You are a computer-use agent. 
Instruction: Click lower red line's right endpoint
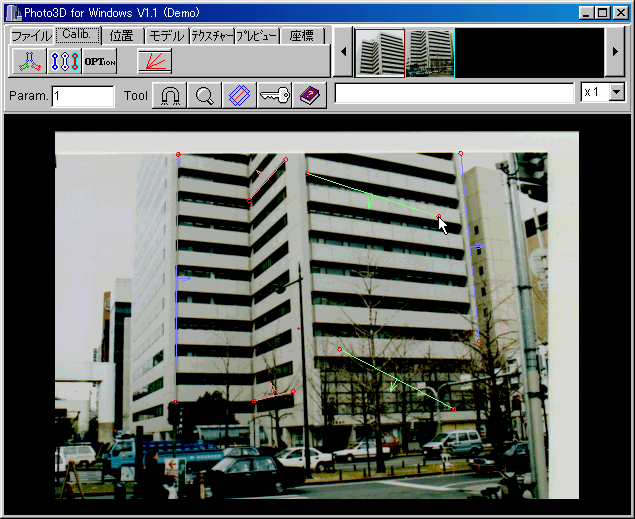pos(293,391)
